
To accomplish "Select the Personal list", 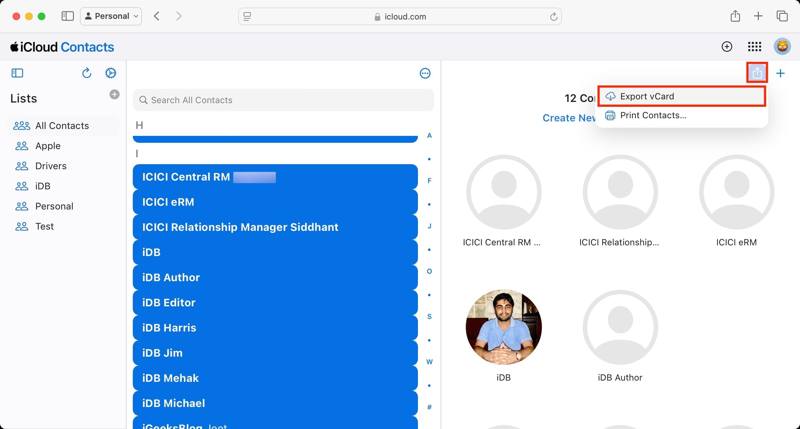I will 64,206.
